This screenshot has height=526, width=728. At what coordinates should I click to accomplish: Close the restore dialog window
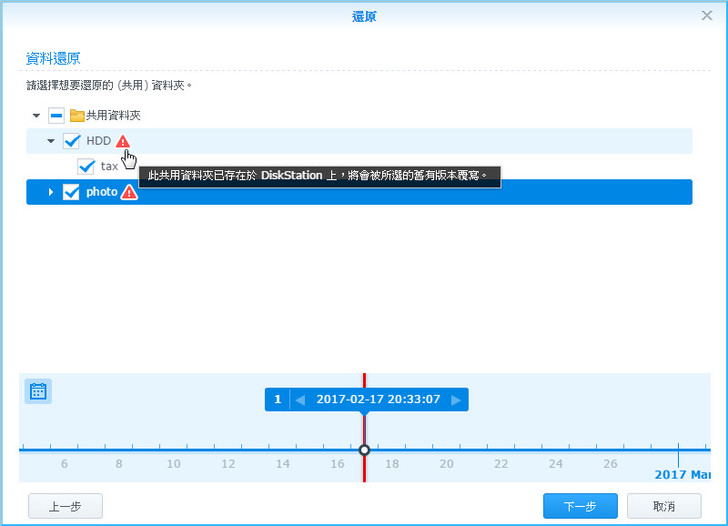click(707, 16)
